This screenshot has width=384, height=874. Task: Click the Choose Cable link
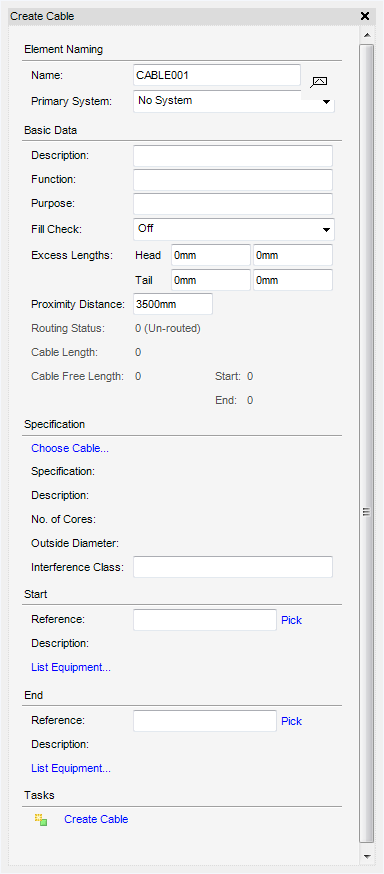pyautogui.click(x=70, y=448)
